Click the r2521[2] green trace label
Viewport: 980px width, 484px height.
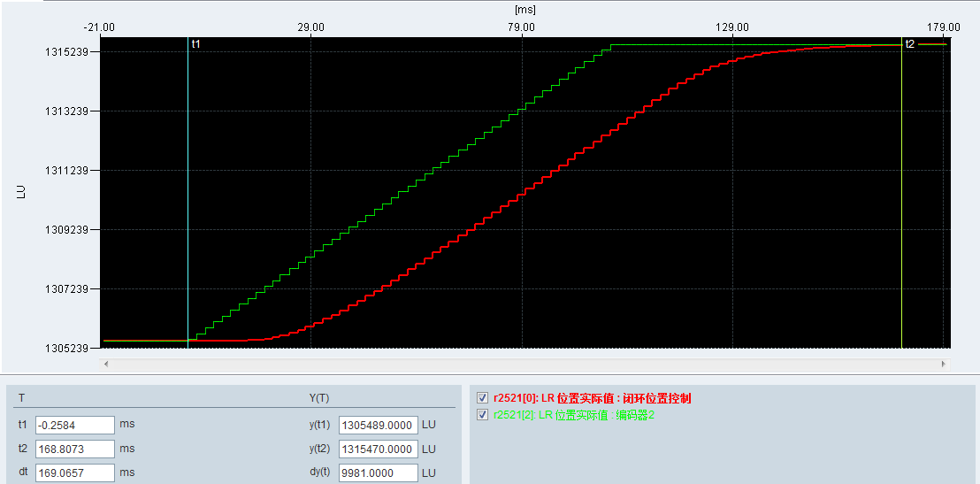[x=574, y=415]
